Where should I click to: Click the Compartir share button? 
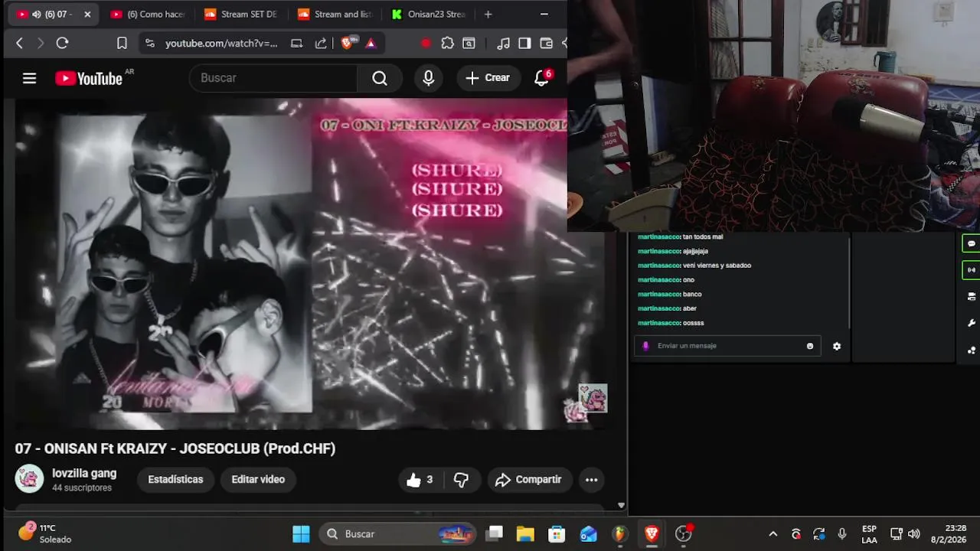(x=529, y=480)
